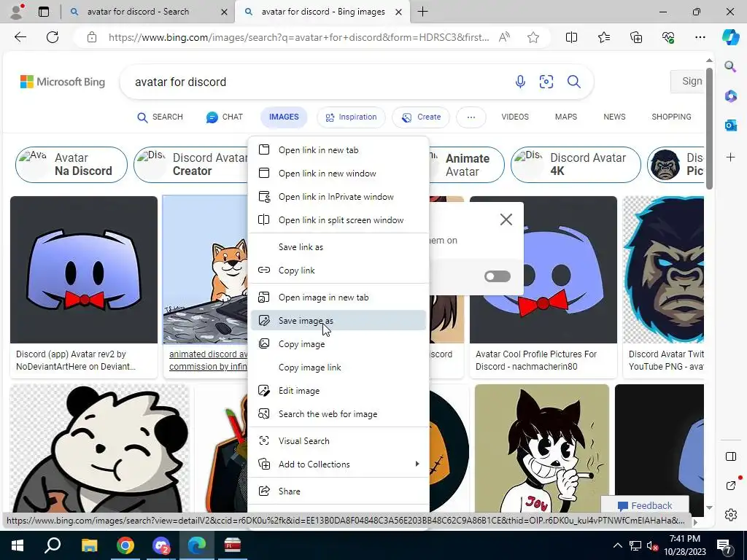Viewport: 747px width, 560px height.
Task: View site information lock icon
Action: tap(92, 37)
